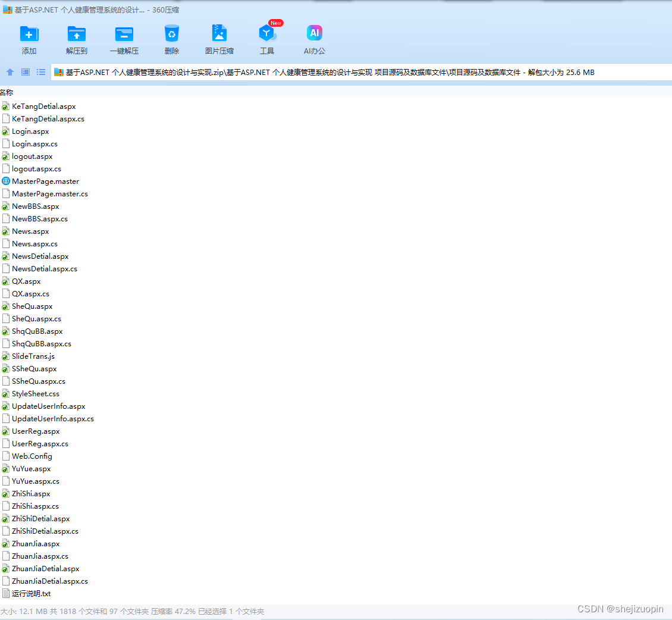Open the 工具 (Tools) icon

(x=266, y=33)
